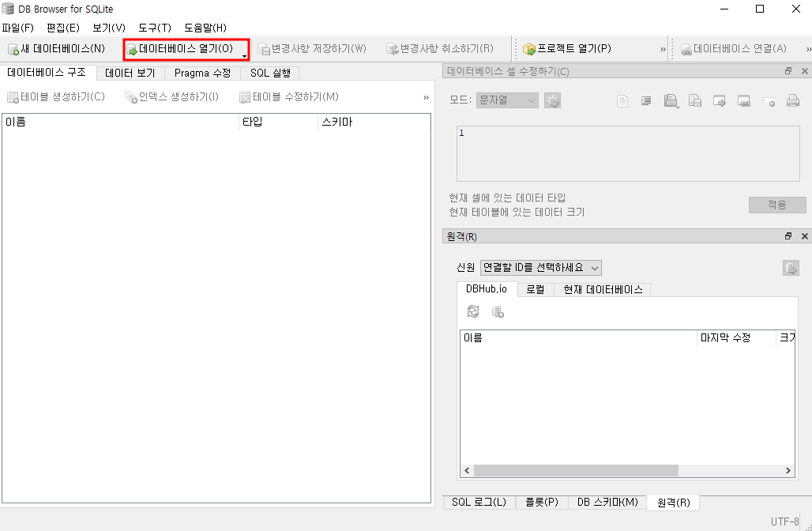The height and width of the screenshot is (531, 812).
Task: Click the auto-switch mode gear icon beside 모드
Action: [x=553, y=100]
